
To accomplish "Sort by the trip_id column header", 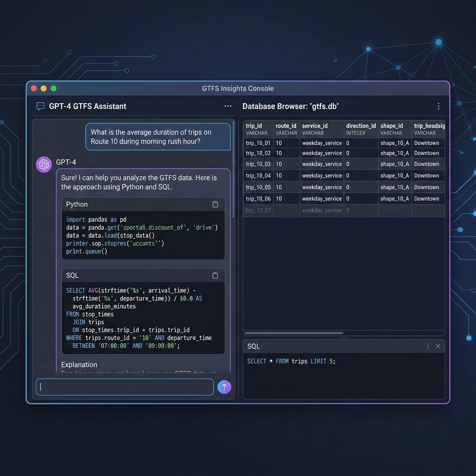I will [258, 129].
